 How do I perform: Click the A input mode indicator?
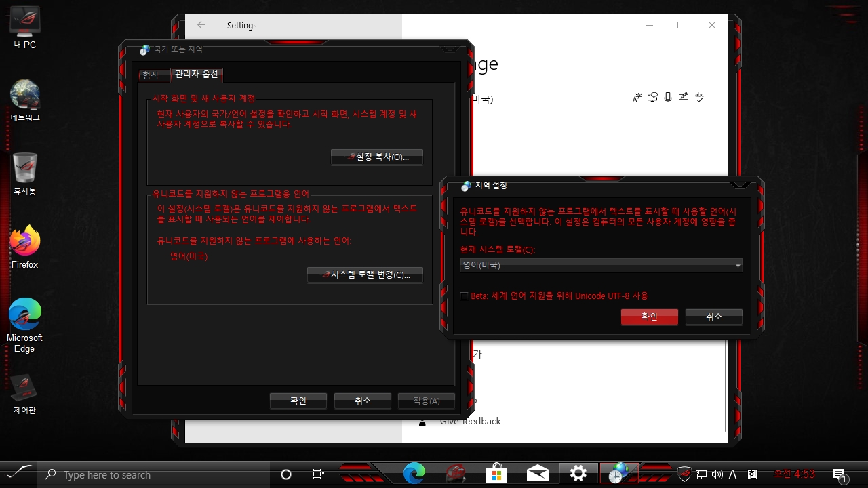(x=732, y=475)
